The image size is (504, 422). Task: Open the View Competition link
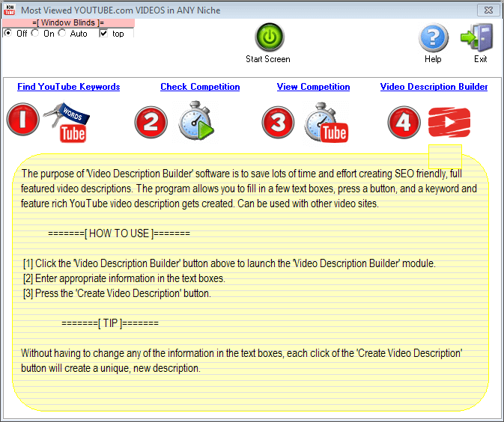click(x=313, y=87)
